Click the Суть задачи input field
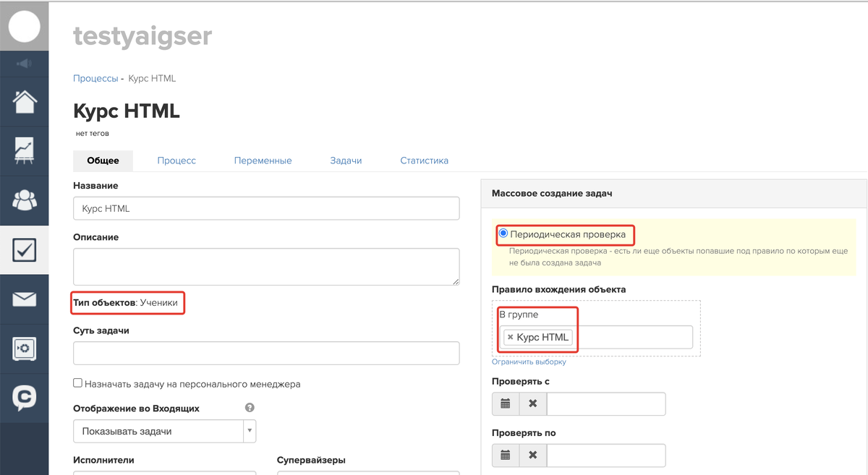 pos(266,353)
